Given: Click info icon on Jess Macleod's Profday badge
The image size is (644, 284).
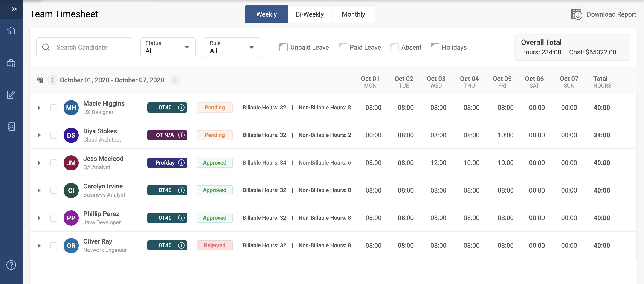Looking at the screenshot, I should point(181,163).
